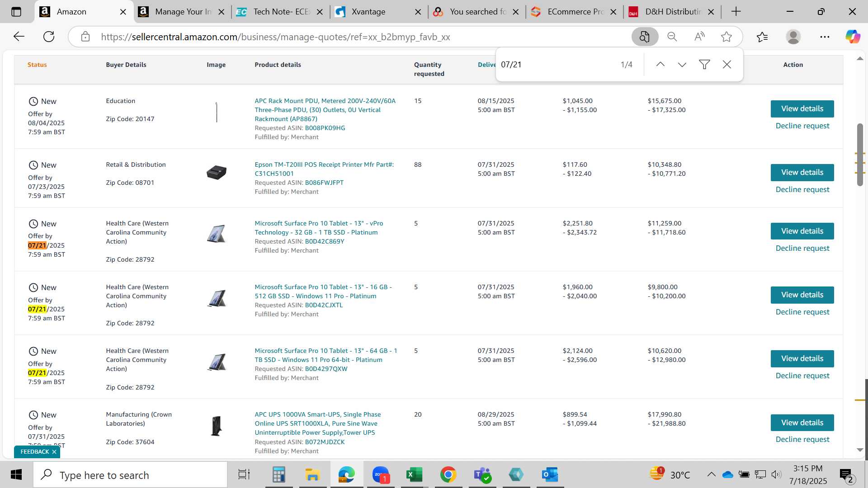This screenshot has height=488, width=868.
Task: Decline request for APC UPS 1000VA
Action: (802, 440)
